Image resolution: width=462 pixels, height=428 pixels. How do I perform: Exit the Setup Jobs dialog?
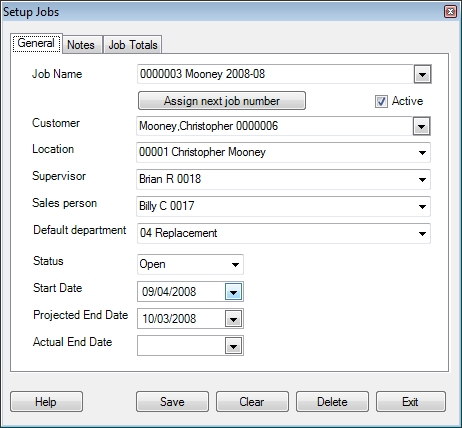[x=411, y=402]
